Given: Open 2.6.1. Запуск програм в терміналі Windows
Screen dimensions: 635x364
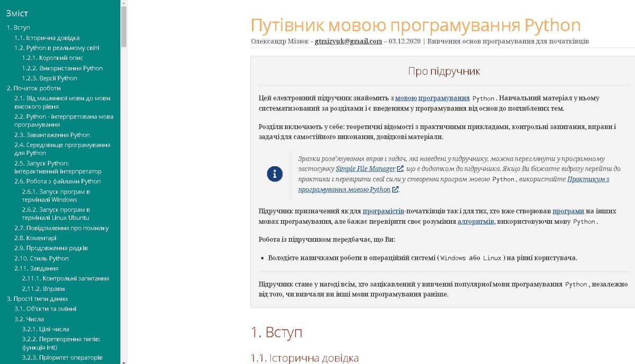Looking at the screenshot, I should coord(56,195).
